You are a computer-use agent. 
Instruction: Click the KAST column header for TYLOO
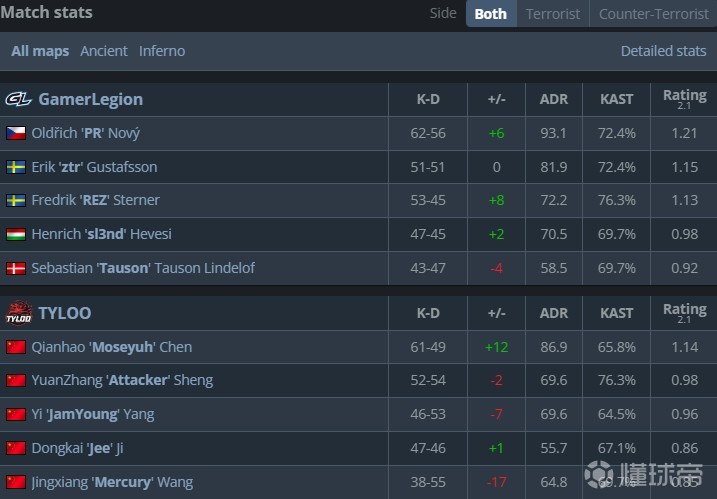click(616, 313)
